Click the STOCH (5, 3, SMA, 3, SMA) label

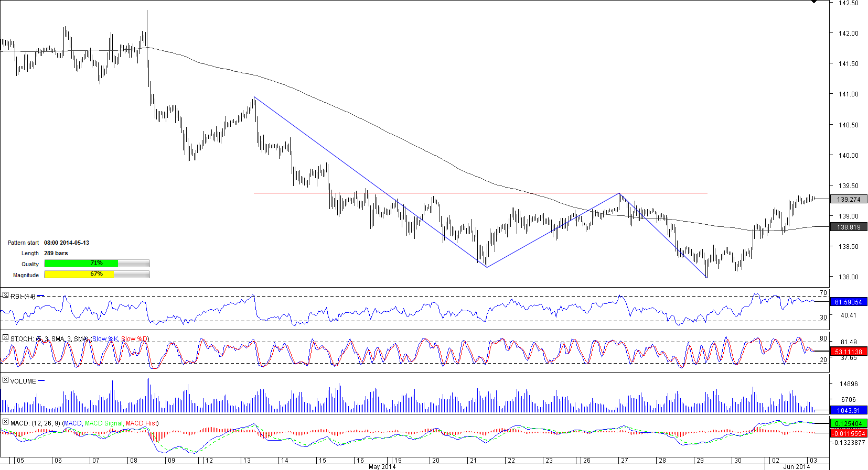50,339
